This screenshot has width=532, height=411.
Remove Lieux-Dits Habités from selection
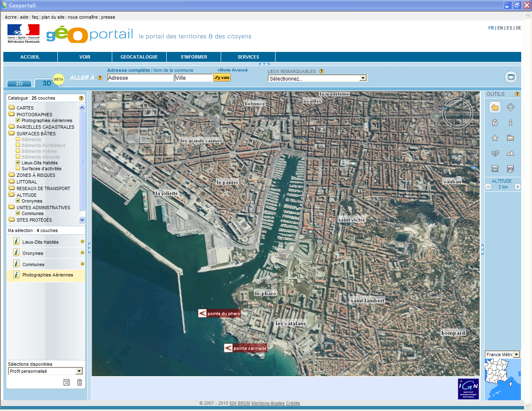click(x=82, y=242)
